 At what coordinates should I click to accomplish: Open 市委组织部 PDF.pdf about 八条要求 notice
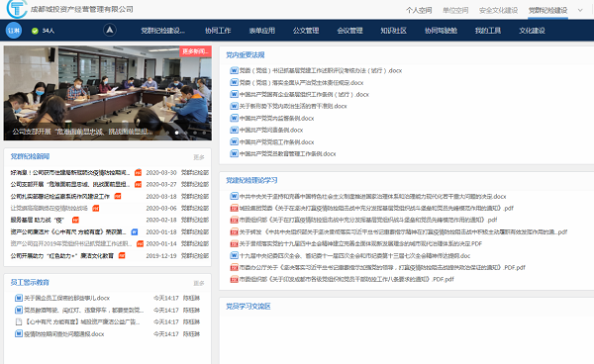coord(346,279)
